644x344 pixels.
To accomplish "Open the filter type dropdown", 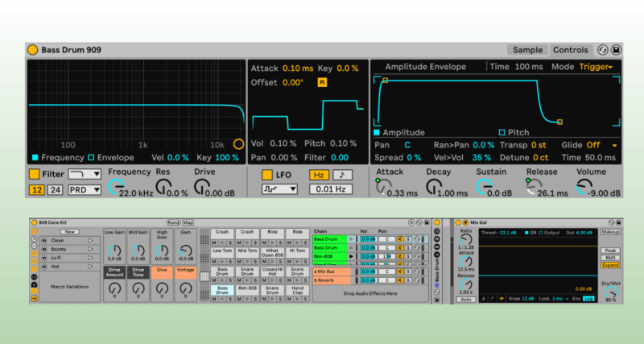I will pos(85,174).
